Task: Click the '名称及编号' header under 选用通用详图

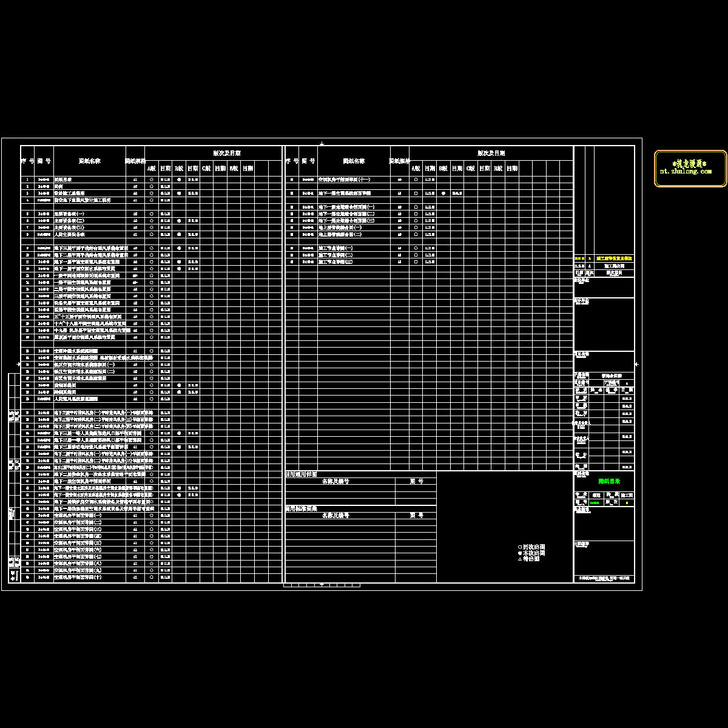Action: point(335,481)
